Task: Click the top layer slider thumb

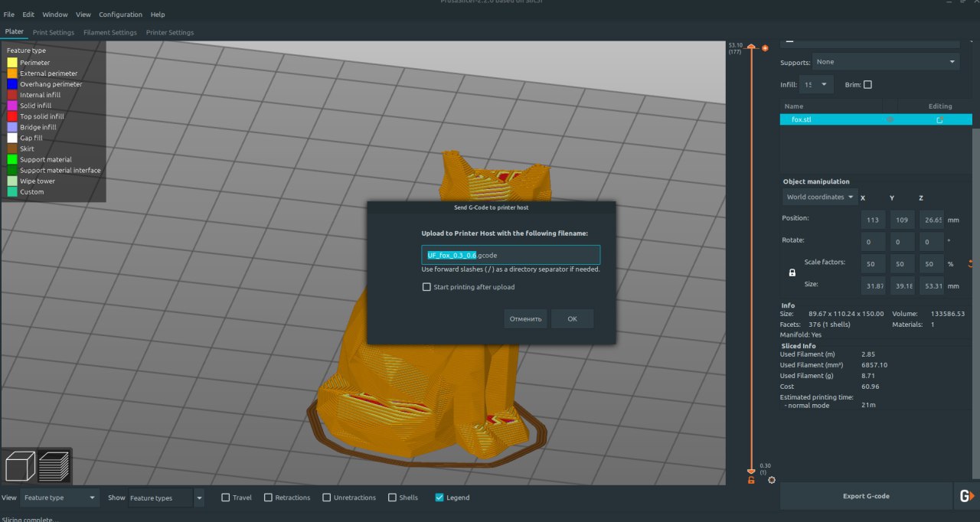Action: 751,47
